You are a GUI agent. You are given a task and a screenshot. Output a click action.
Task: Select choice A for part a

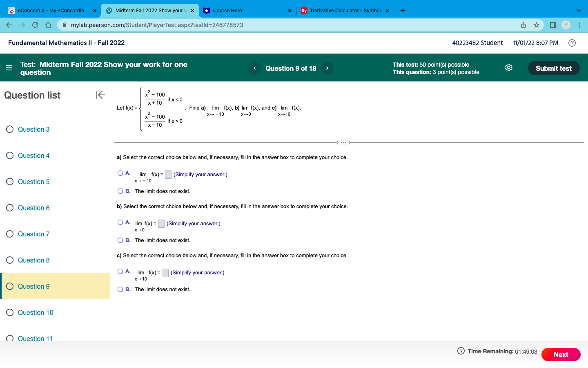120,173
